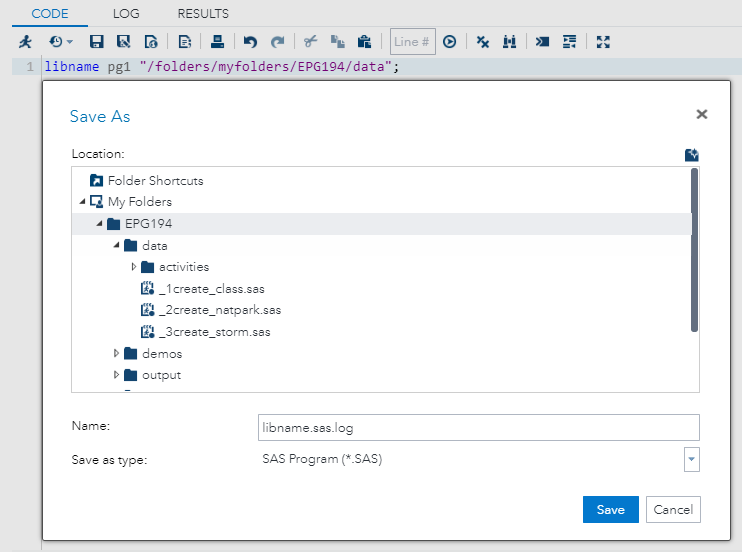Redo the last edit
742x552 pixels.
(277, 42)
